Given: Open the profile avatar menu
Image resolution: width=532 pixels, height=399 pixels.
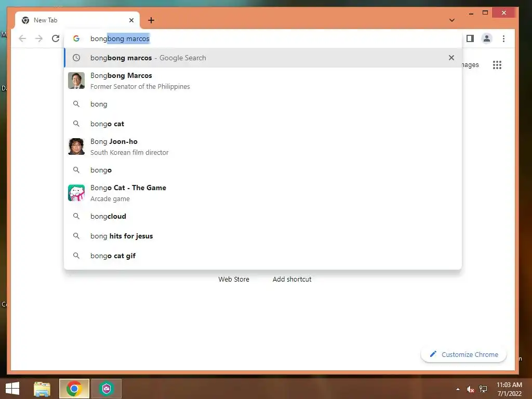Looking at the screenshot, I should pos(486,38).
